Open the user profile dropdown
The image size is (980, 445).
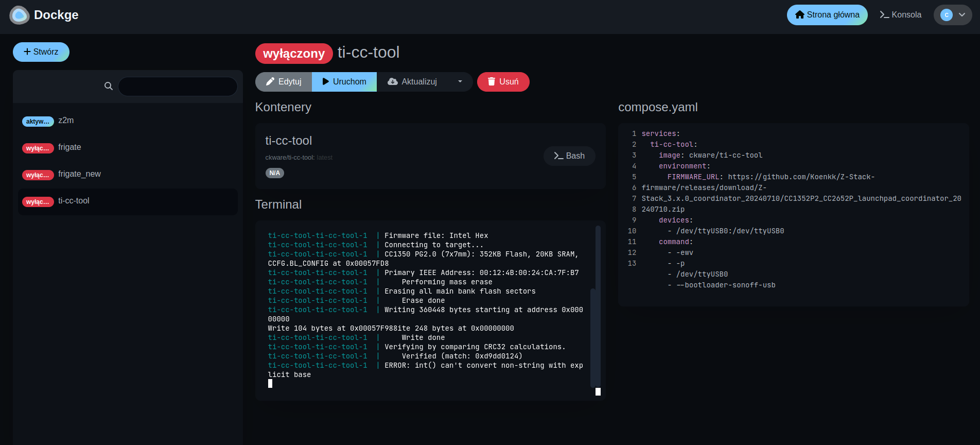click(x=953, y=15)
